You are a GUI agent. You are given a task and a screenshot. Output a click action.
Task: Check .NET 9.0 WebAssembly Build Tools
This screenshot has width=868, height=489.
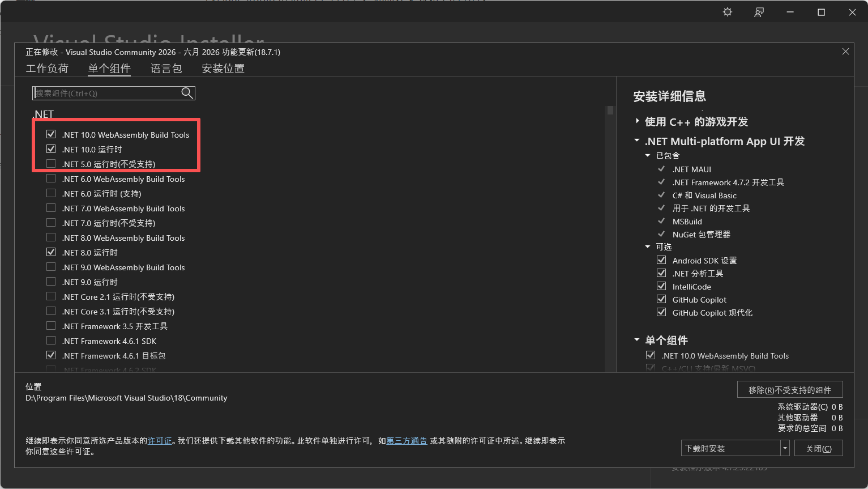pyautogui.click(x=51, y=267)
